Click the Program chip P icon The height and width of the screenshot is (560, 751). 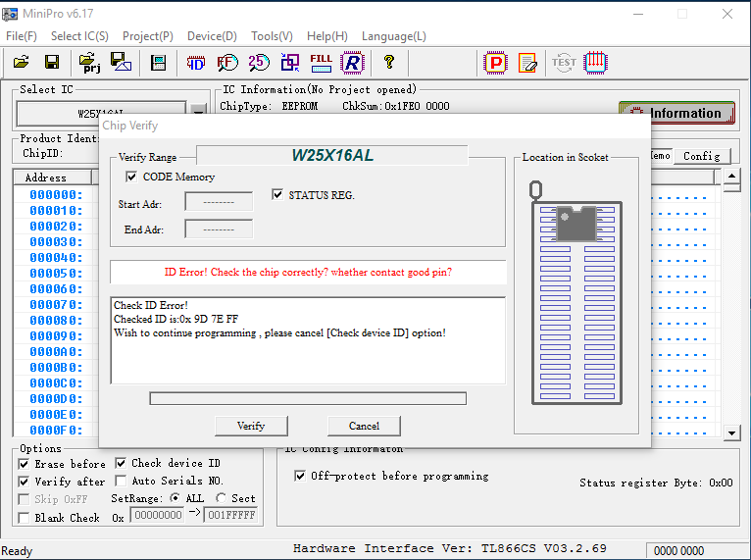495,63
